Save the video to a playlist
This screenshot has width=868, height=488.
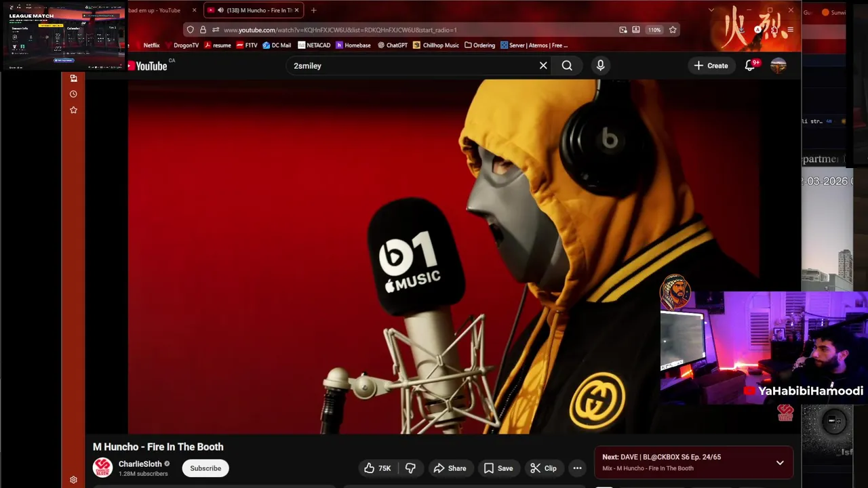(x=498, y=468)
